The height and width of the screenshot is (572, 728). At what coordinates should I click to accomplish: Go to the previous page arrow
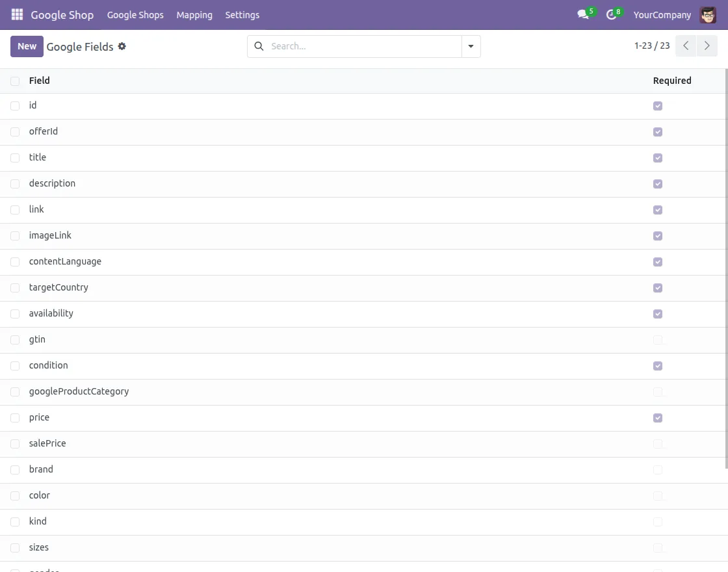tap(686, 46)
